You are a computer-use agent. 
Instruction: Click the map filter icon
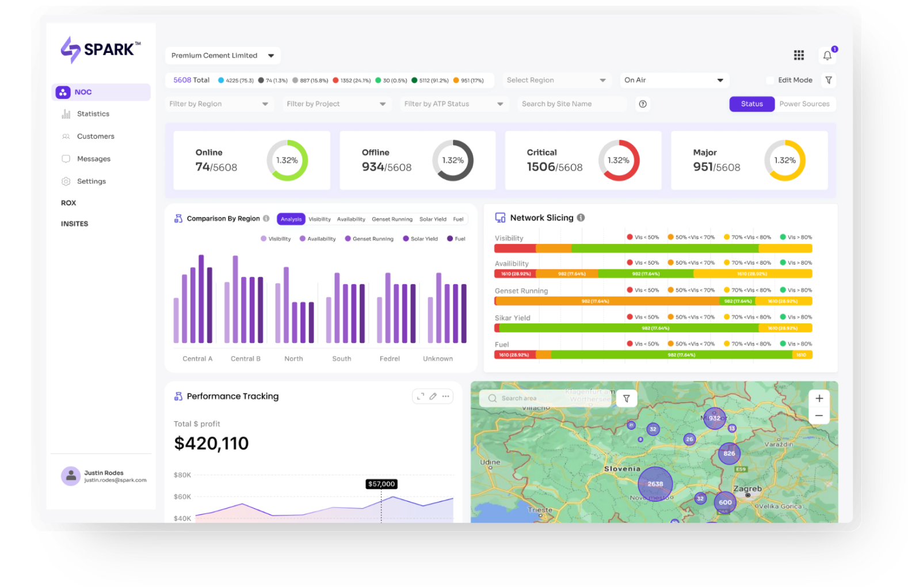click(x=627, y=398)
